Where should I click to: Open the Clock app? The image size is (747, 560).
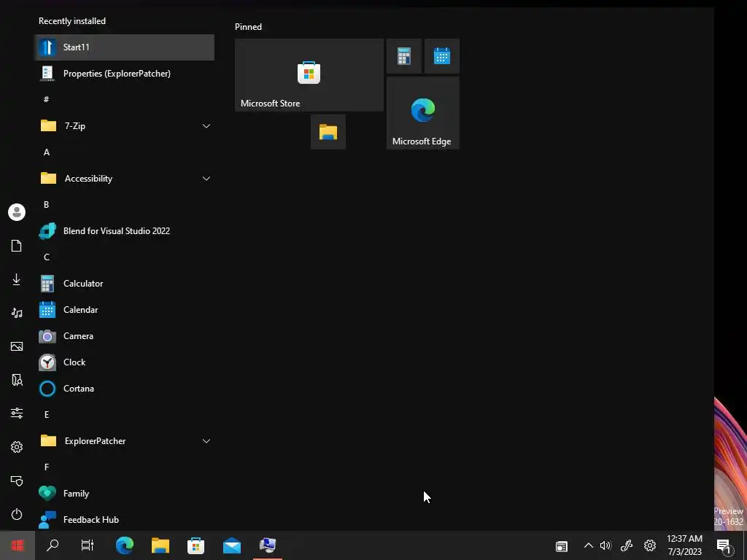click(x=124, y=362)
